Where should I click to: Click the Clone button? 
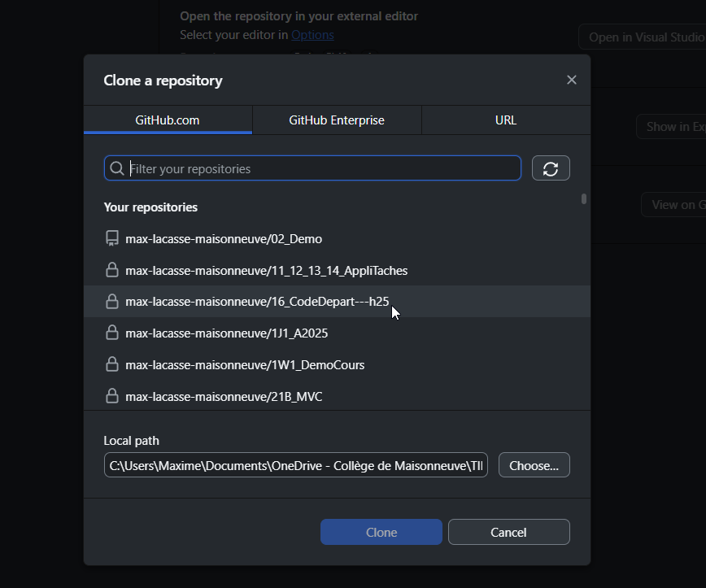(x=381, y=532)
